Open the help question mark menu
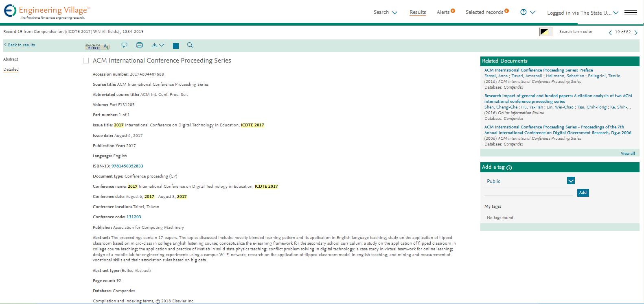Image resolution: width=644 pixels, height=304 pixels. pos(524,12)
